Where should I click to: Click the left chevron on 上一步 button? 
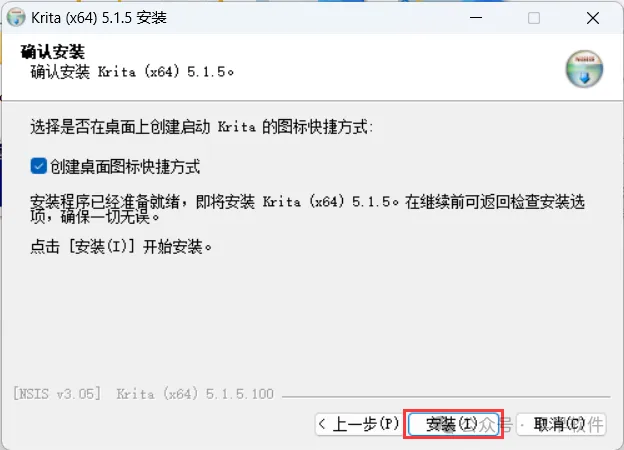coord(322,424)
